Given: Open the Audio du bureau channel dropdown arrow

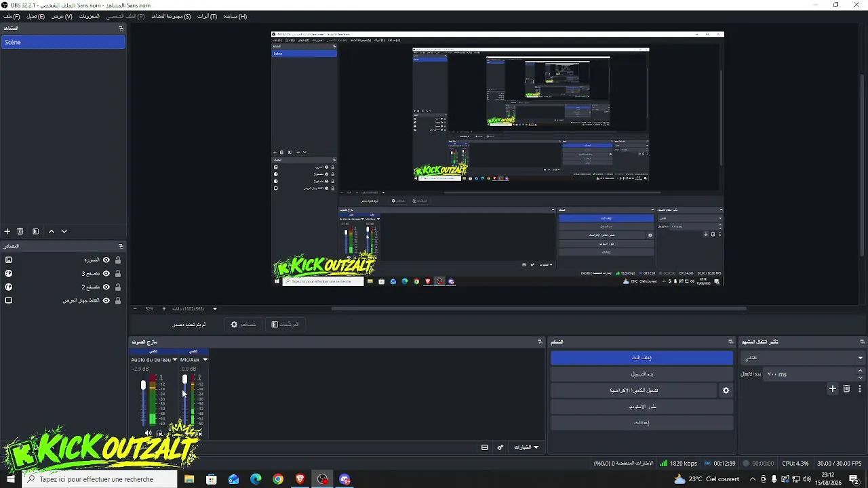Looking at the screenshot, I should (x=175, y=360).
